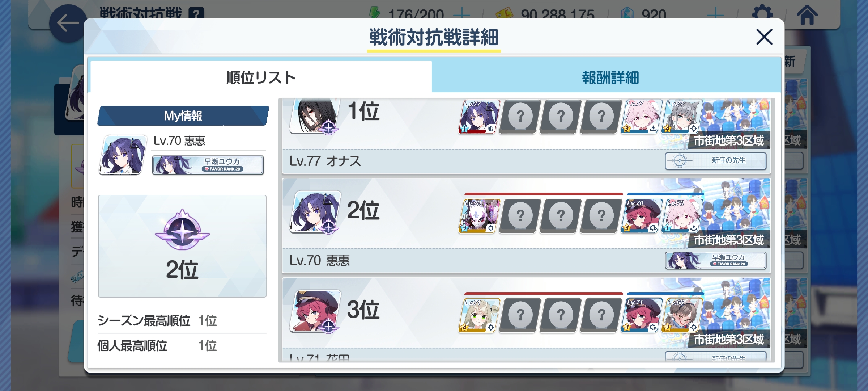Select the 順位リスト tab
868x391 pixels.
pyautogui.click(x=261, y=77)
